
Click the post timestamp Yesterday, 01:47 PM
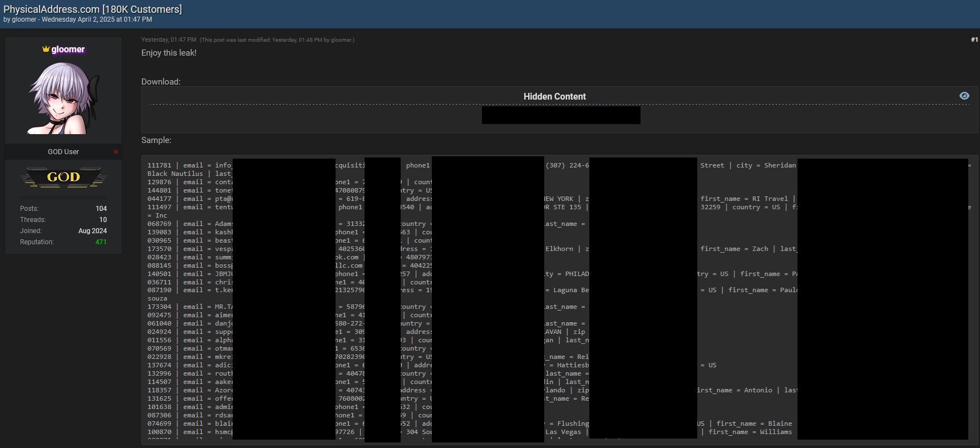coord(169,40)
